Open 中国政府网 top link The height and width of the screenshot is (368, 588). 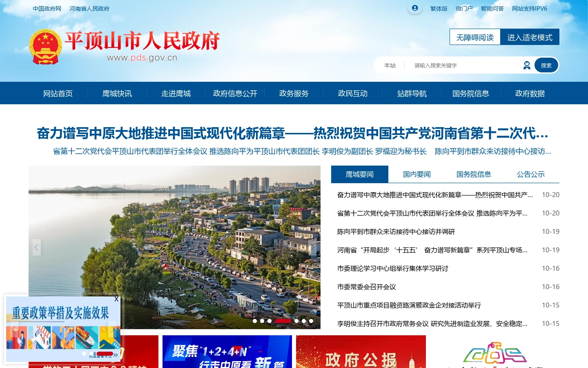point(47,9)
